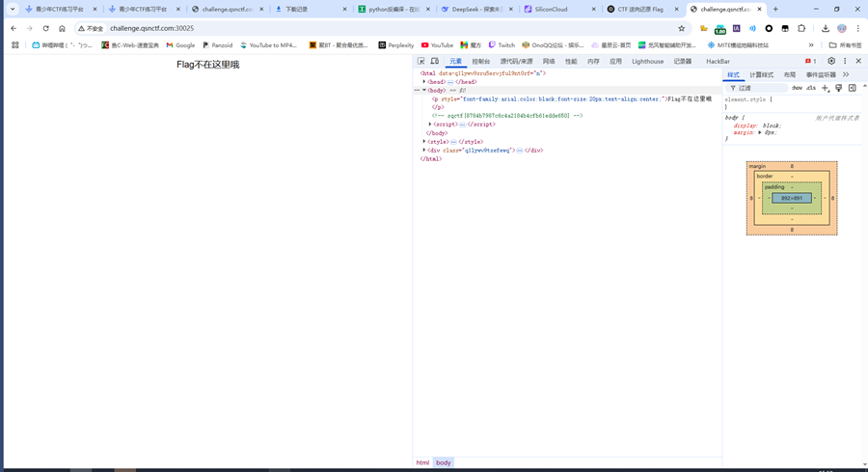The height and width of the screenshot is (472, 868).
Task: Click the DevTools inspect element picker icon
Action: 421,61
